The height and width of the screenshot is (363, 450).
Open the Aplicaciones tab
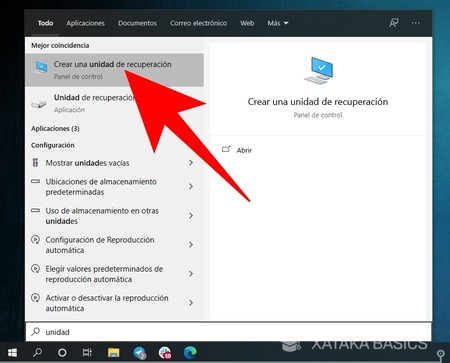coord(85,23)
